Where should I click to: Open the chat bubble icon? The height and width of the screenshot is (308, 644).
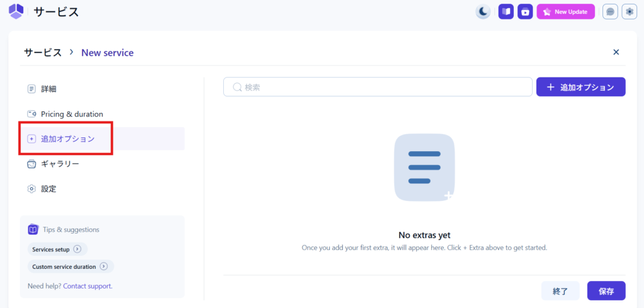[609, 12]
